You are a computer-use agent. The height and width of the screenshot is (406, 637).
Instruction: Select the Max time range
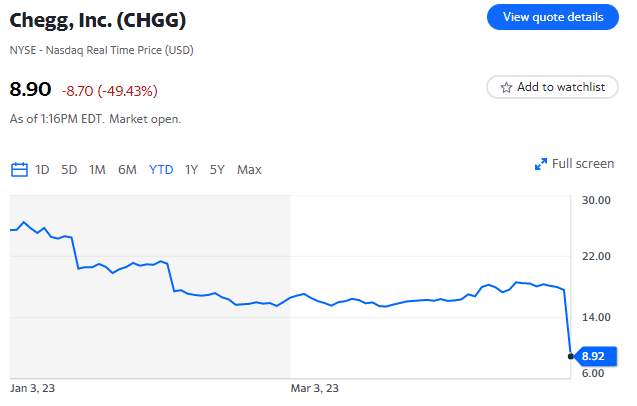(x=249, y=169)
